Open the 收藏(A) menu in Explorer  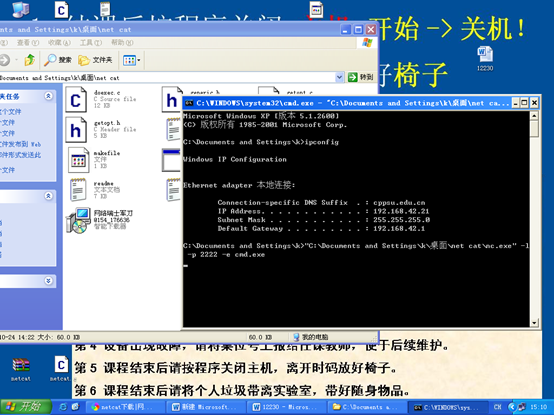(x=59, y=43)
